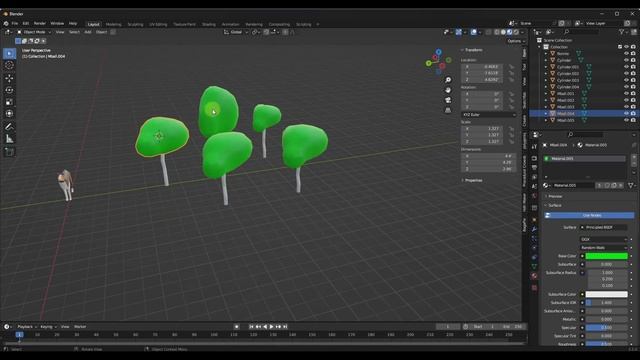Expand the Properties section in sidebar
Image resolution: width=640 pixels, height=360 pixels.
[472, 180]
